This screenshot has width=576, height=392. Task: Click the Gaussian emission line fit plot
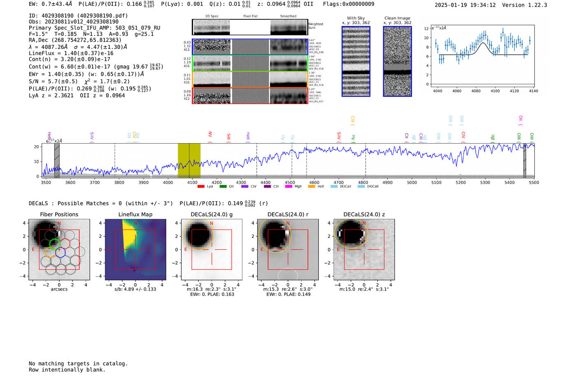pyautogui.click(x=482, y=56)
